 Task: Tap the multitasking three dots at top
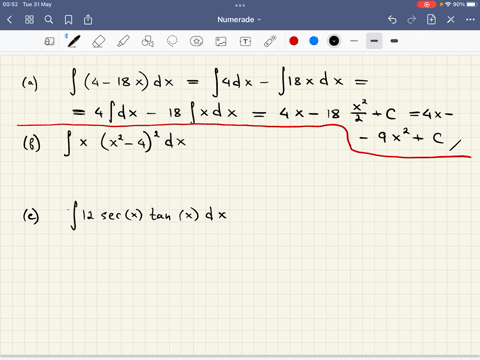[240, 5]
